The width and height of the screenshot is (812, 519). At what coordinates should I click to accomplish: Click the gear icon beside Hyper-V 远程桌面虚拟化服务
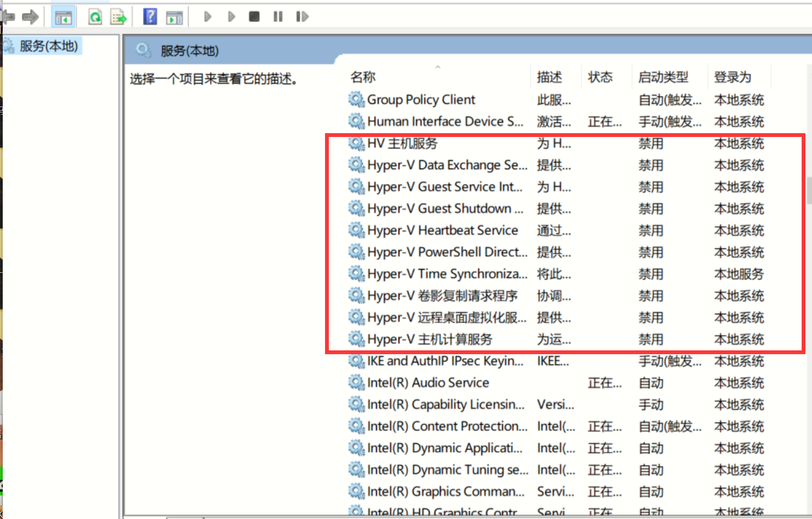pyautogui.click(x=357, y=318)
